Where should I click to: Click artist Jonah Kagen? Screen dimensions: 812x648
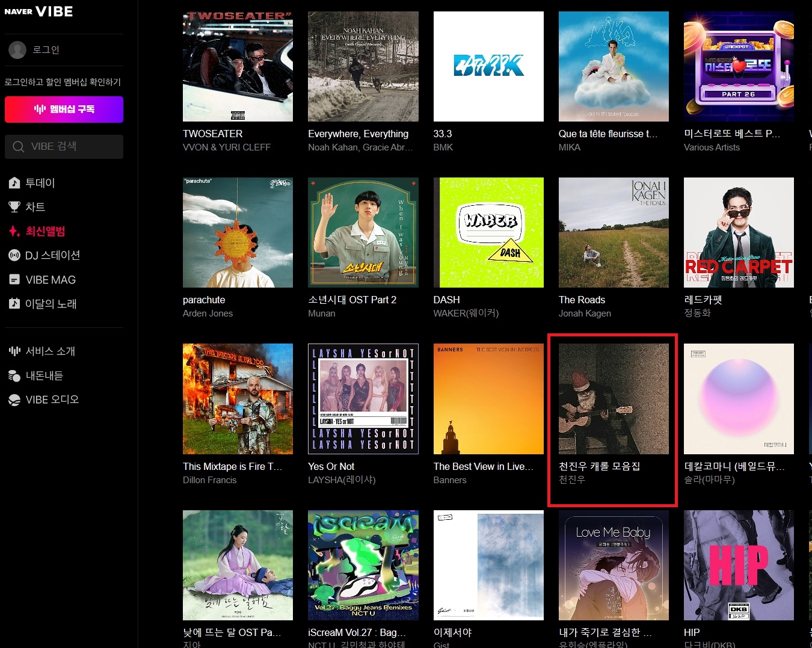pyautogui.click(x=585, y=313)
